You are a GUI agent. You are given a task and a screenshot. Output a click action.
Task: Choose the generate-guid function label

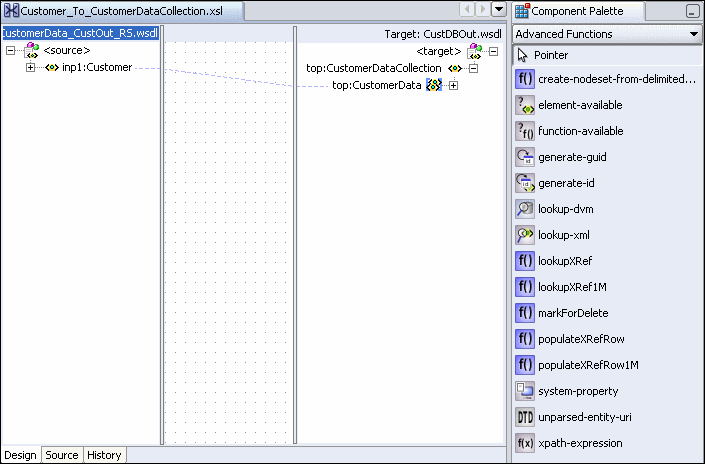click(572, 157)
